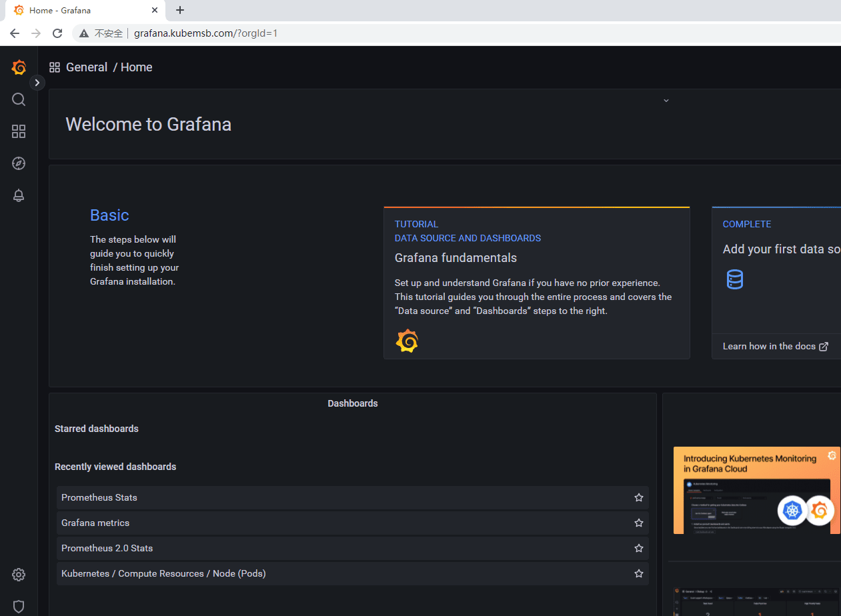Viewport: 841px width, 616px height.
Task: Open Kubernetes / Compute Resources / Node (Pods)
Action: coord(352,573)
